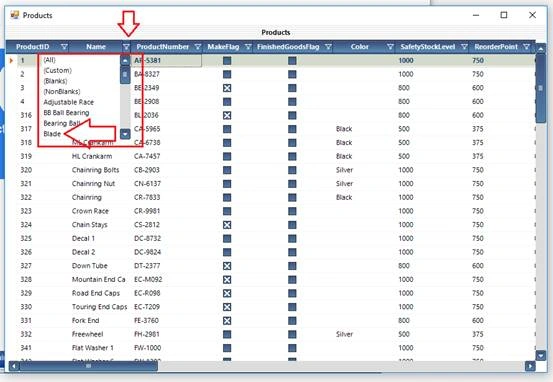The image size is (553, 382).
Task: Select (Custom) in the filter list
Action: [x=57, y=71]
